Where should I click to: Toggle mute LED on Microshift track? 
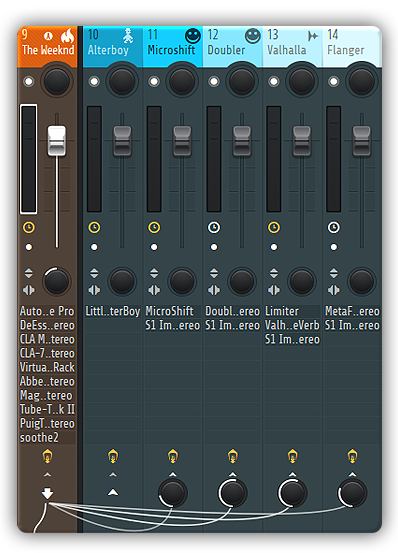point(154,82)
